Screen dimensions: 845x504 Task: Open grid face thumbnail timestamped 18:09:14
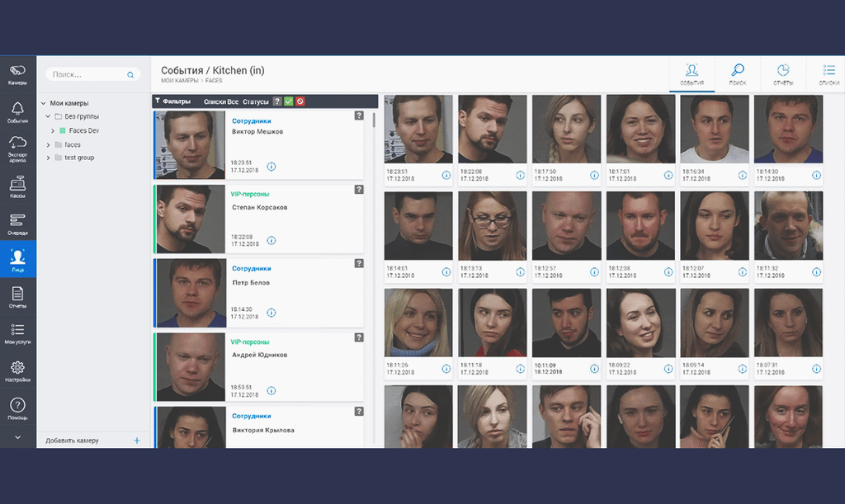point(715,323)
